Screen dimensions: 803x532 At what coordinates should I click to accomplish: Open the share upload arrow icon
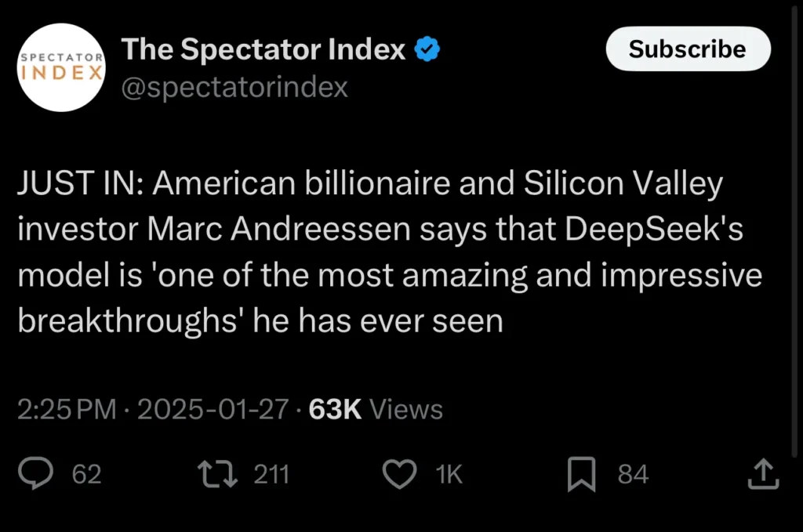[763, 474]
